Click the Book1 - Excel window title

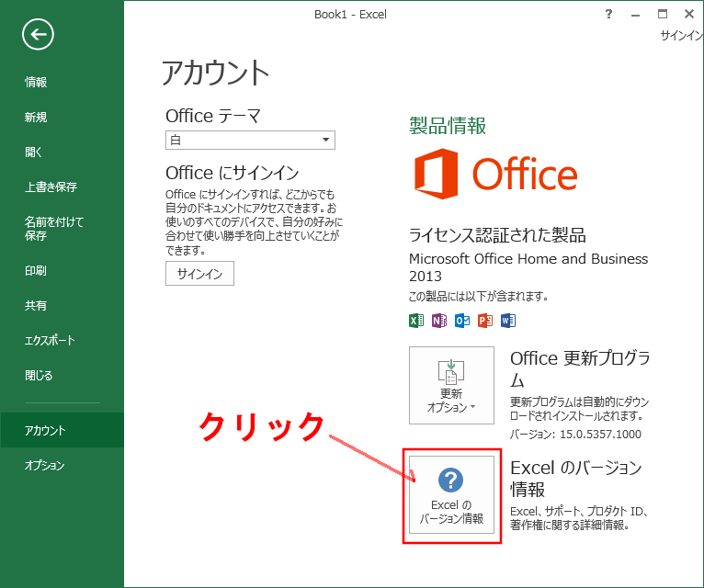[350, 15]
